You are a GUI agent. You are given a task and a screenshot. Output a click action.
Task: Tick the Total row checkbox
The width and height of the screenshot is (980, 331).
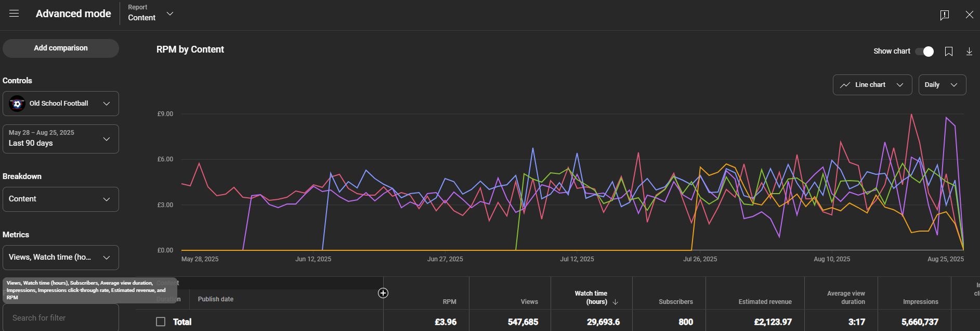pos(161,322)
